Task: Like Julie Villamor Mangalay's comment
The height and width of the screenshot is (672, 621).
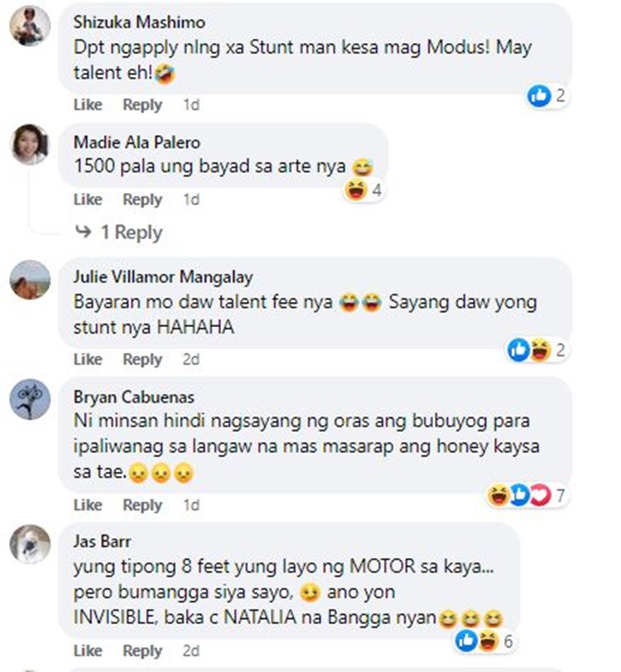Action: 88,359
